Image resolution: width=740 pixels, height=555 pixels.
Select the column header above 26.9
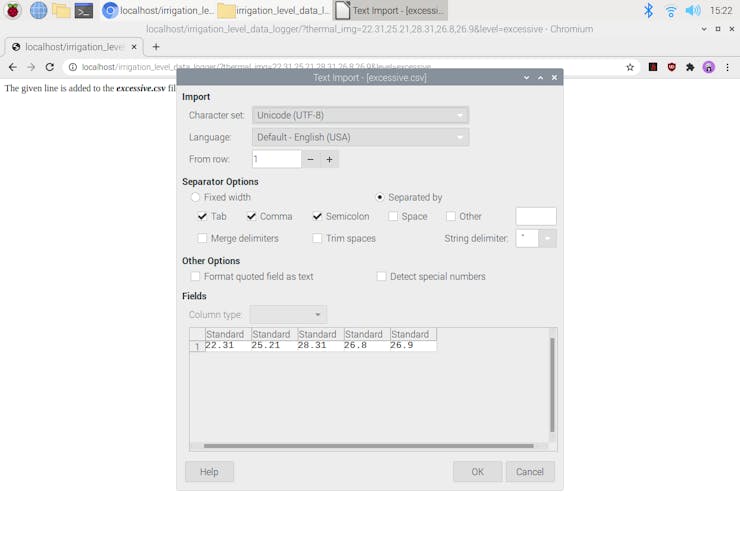coord(413,334)
